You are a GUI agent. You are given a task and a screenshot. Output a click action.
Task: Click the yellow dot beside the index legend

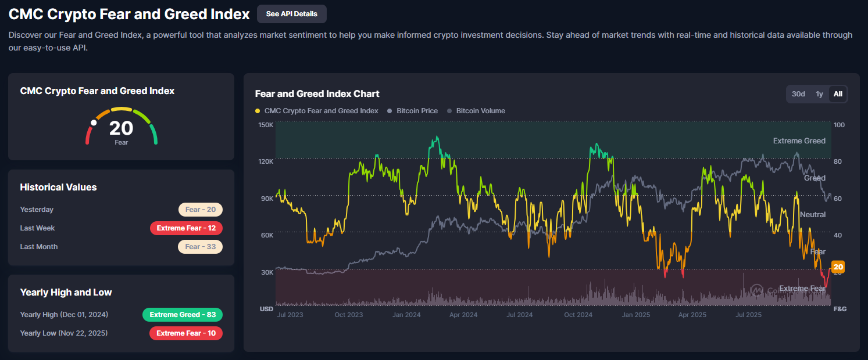(258, 111)
